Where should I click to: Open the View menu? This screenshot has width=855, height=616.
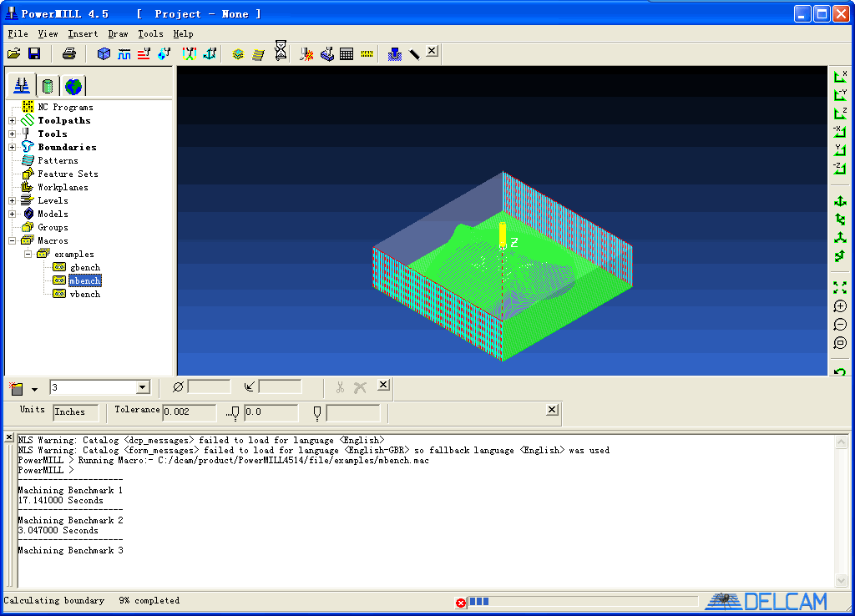coord(48,33)
